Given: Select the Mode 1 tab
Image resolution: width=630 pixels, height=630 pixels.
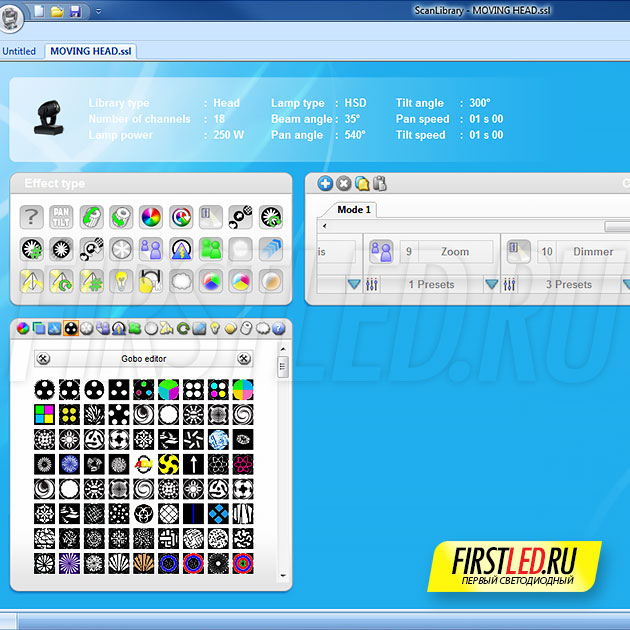Looking at the screenshot, I should [354, 210].
